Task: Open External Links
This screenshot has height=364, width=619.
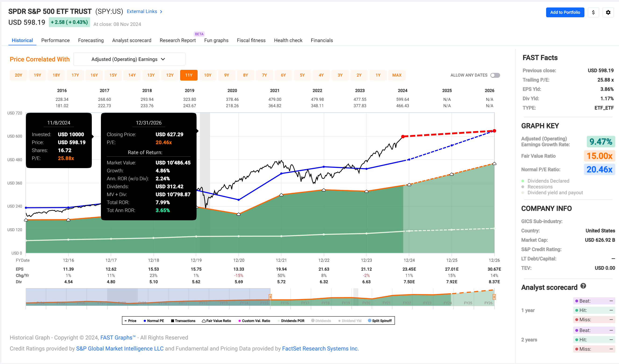Action: click(x=142, y=11)
